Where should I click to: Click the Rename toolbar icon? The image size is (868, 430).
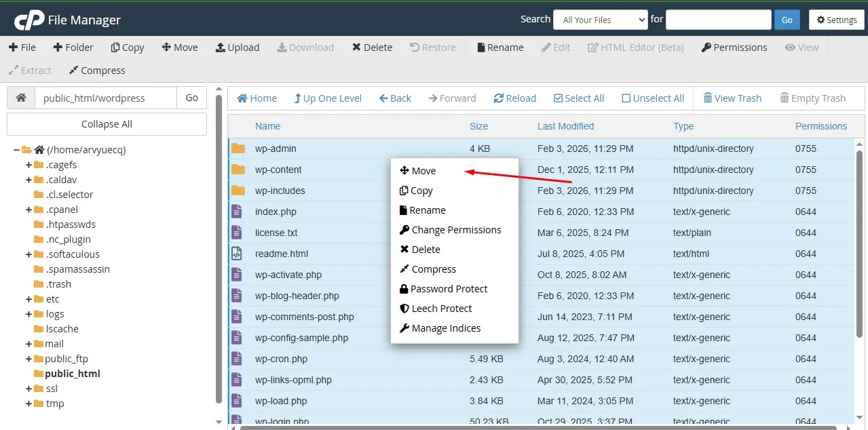tap(499, 47)
